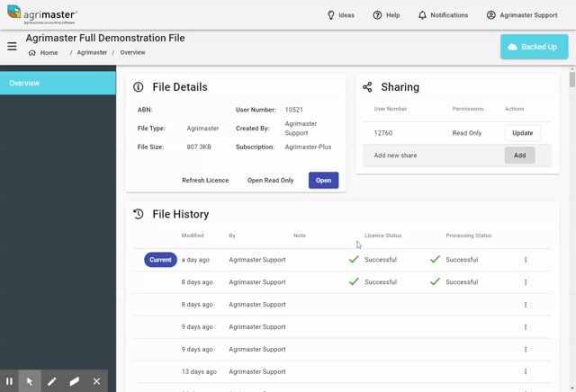Select the cursor pointer tool in recording toolbar
This screenshot has height=392, width=576.
tap(30, 381)
